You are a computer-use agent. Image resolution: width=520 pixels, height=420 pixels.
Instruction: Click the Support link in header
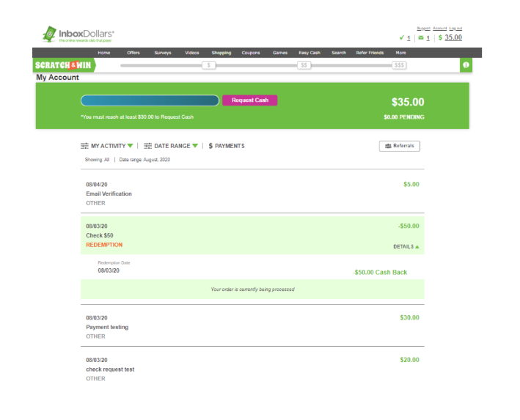(423, 28)
